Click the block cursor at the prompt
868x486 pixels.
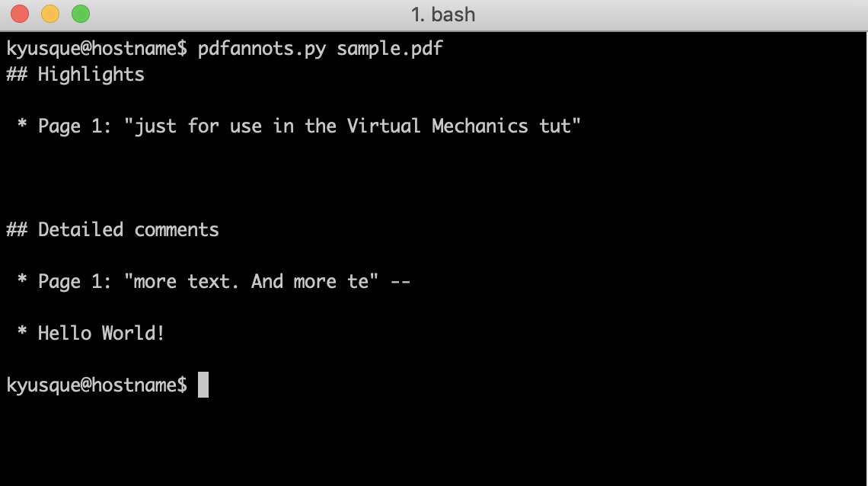click(x=203, y=385)
